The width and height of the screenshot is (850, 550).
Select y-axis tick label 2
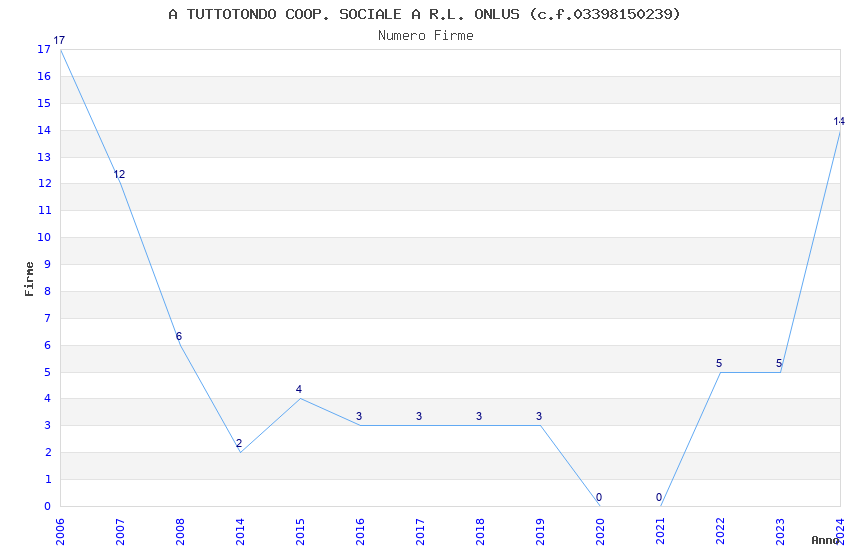48,452
